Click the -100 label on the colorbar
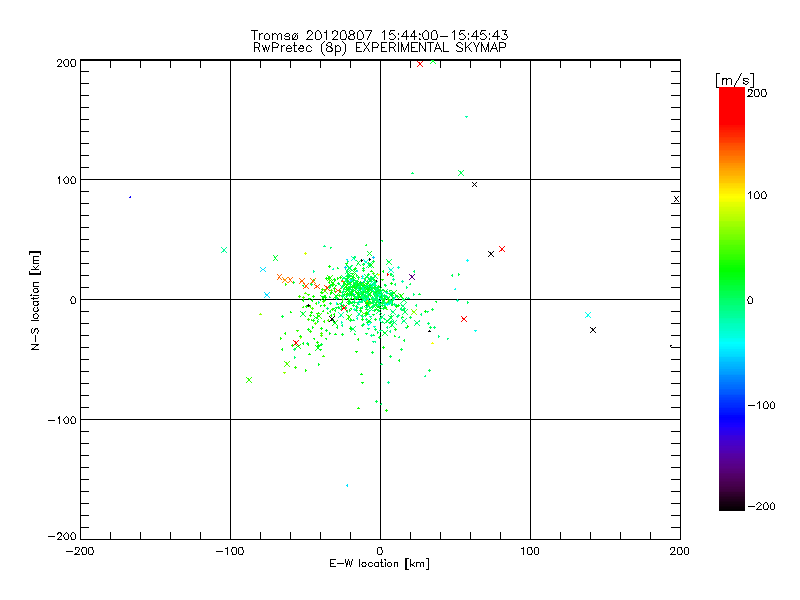This screenshot has height=600, width=800. [761, 405]
